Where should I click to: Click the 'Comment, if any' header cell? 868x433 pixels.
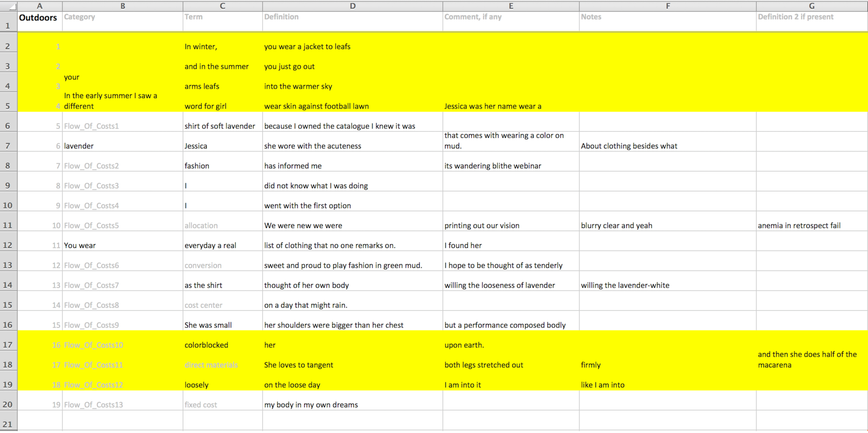(x=511, y=21)
